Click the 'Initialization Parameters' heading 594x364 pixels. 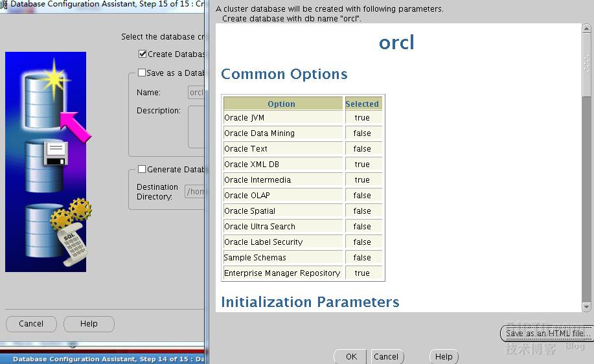pyautogui.click(x=310, y=302)
